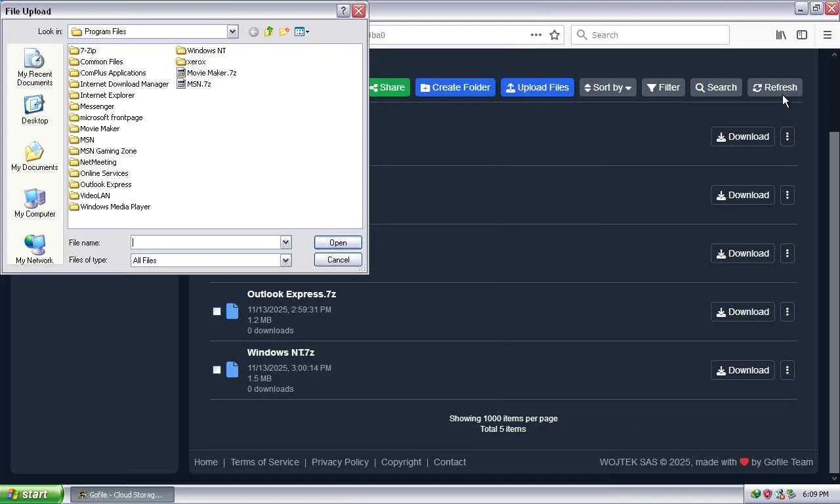Screen dimensions: 840x504
Task: Expand the File name dropdown arrow
Action: click(x=285, y=242)
